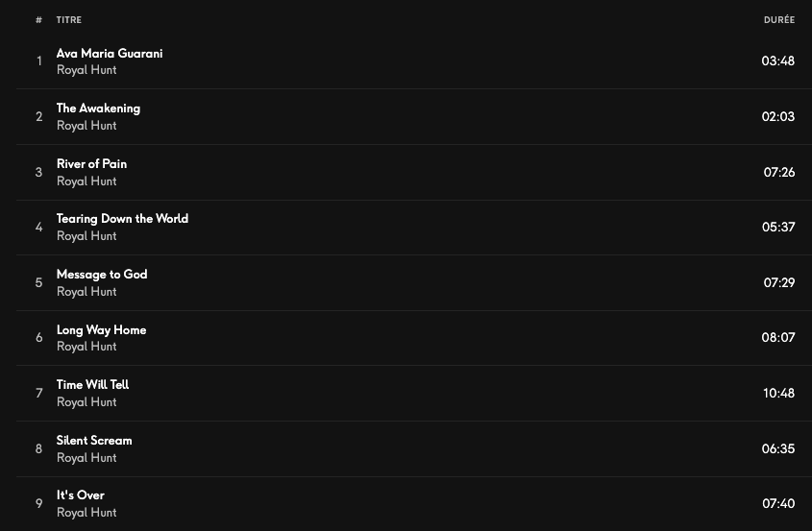The height and width of the screenshot is (531, 812).
Task: Choose Message to God track
Action: 102,275
